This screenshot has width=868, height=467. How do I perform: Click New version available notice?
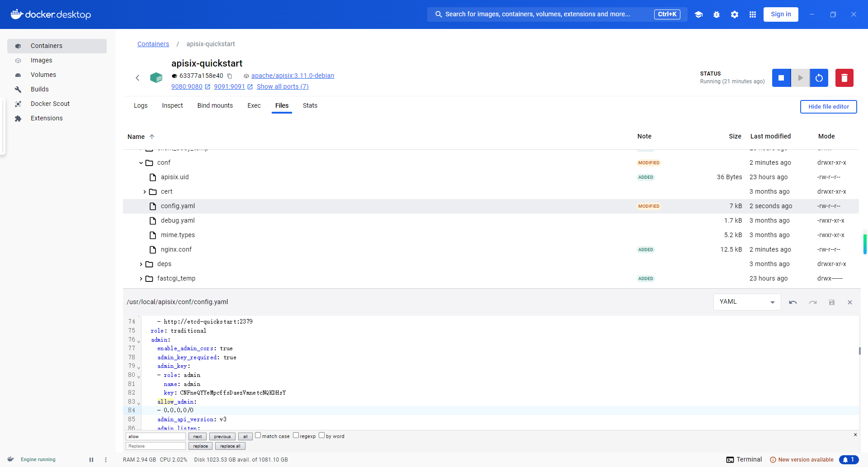802,460
